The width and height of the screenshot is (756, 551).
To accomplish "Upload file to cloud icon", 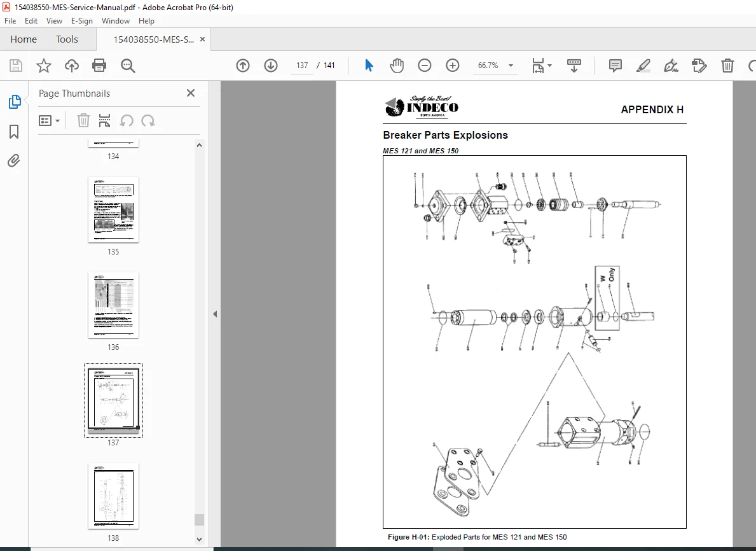I will (x=72, y=66).
